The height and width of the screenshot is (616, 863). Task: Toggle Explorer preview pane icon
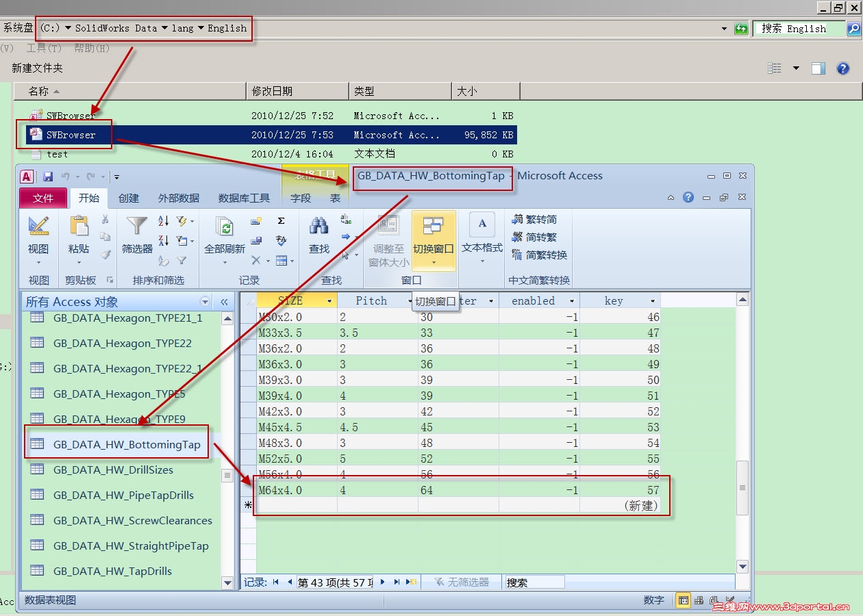point(818,68)
